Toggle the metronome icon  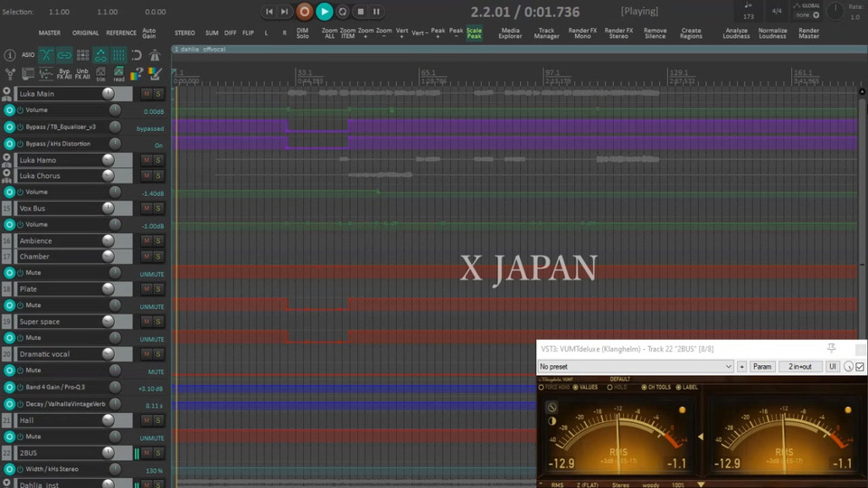155,55
